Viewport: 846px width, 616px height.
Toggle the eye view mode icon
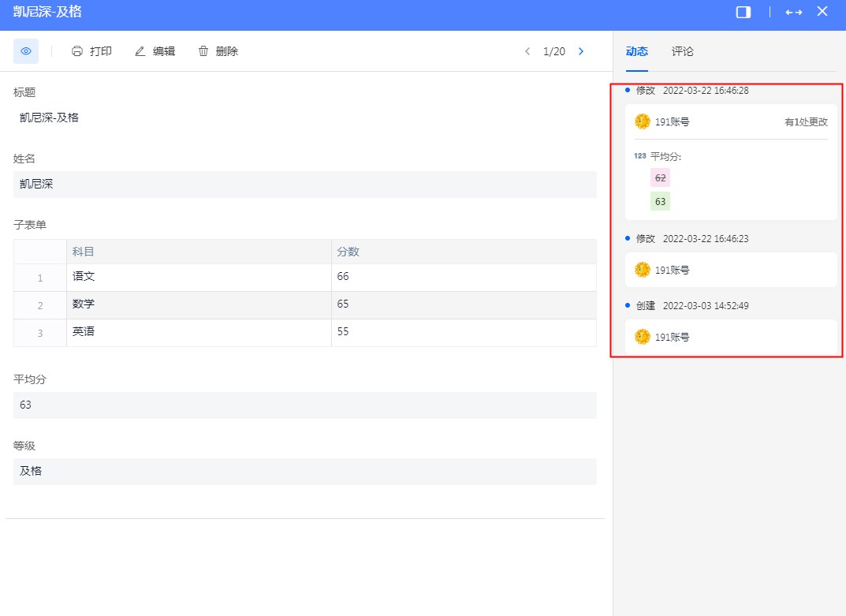point(26,51)
